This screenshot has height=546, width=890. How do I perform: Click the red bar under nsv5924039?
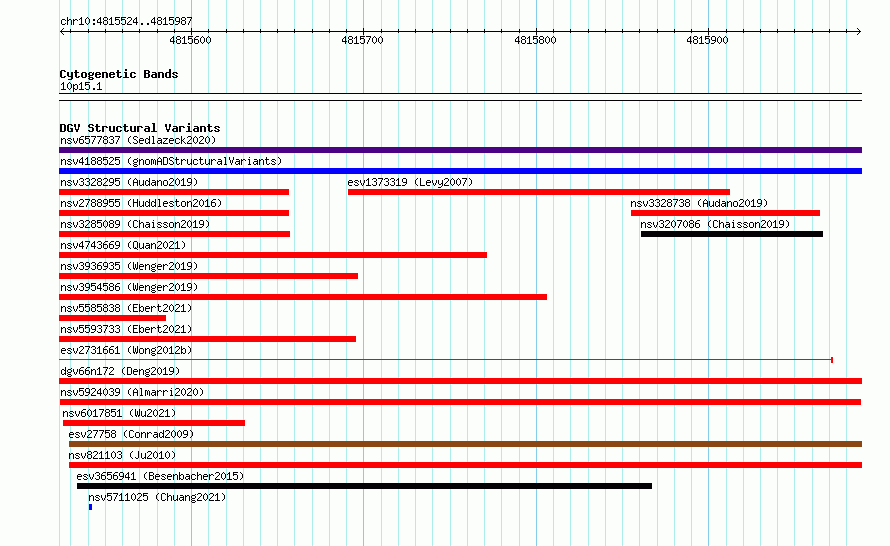click(460, 402)
